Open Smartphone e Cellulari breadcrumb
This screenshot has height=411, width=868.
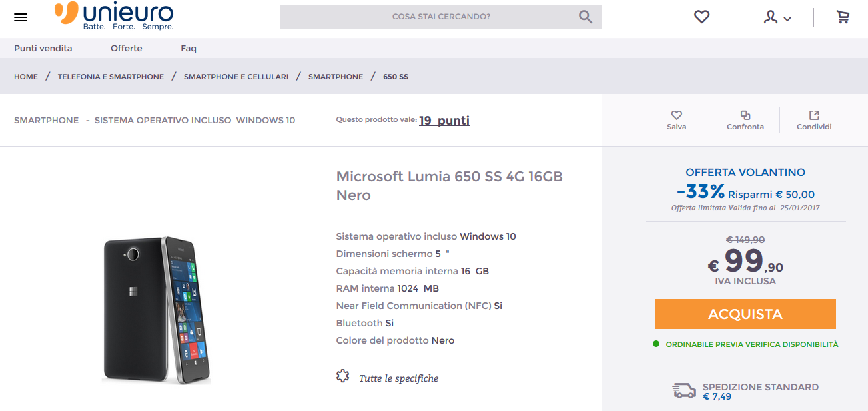pyautogui.click(x=236, y=77)
